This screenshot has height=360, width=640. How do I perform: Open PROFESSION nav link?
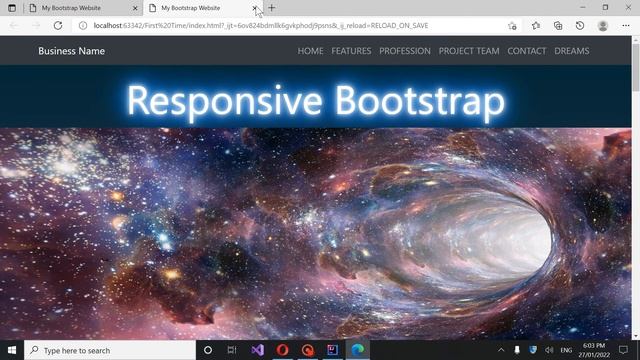405,51
